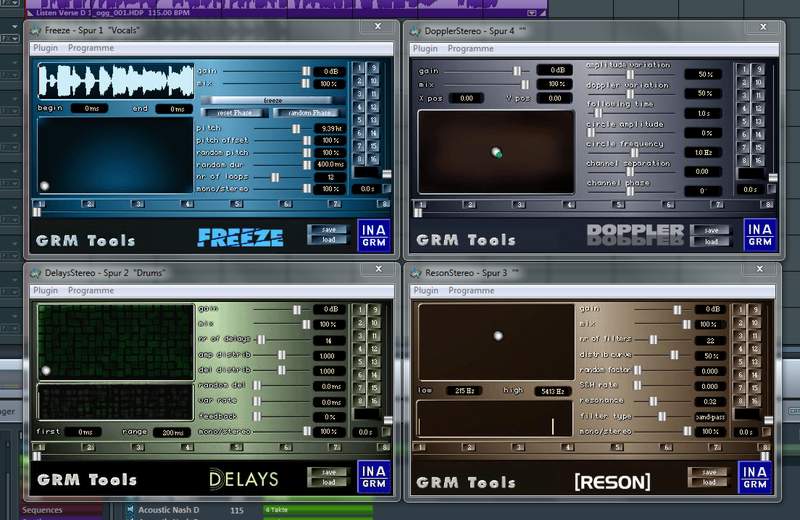Screen dimensions: 800x520
Task: Click circle frequency slider in Doppler
Action: click(635, 152)
